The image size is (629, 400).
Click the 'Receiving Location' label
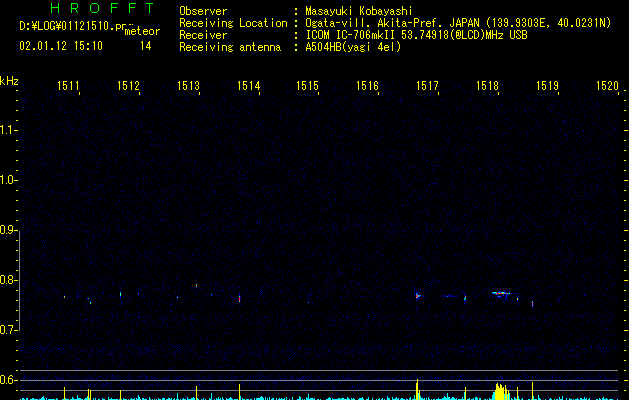233,23
